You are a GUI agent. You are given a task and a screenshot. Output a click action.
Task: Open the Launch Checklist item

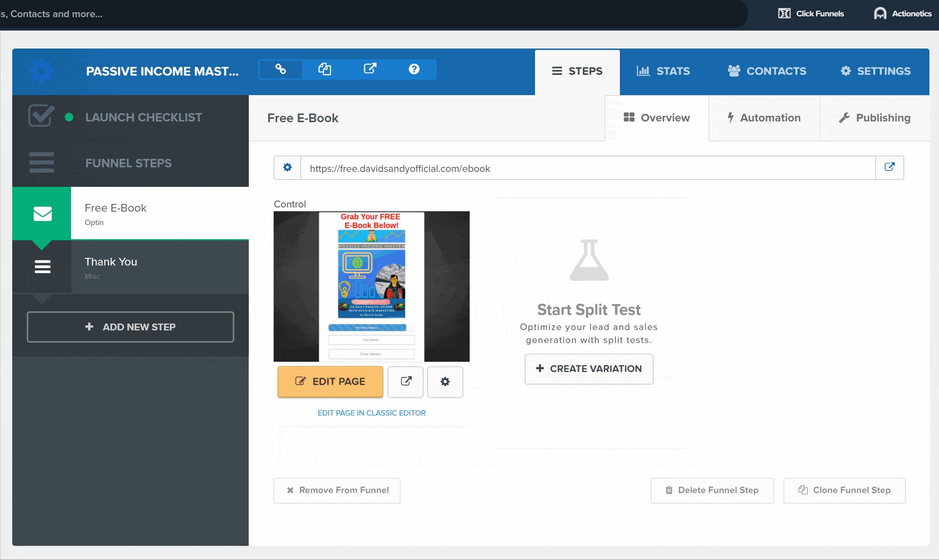point(143,118)
